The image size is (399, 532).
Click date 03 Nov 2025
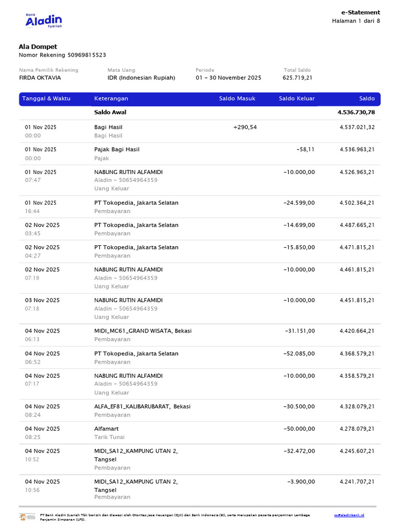42,301
